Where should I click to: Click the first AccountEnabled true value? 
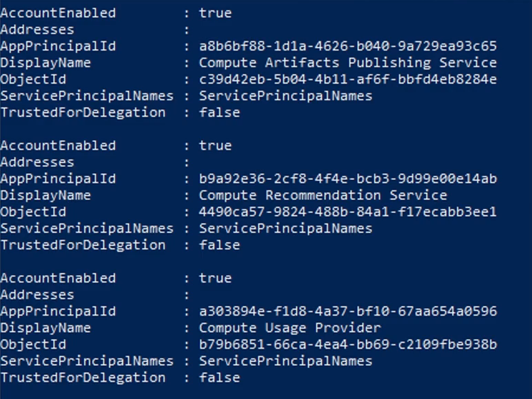pyautogui.click(x=215, y=13)
